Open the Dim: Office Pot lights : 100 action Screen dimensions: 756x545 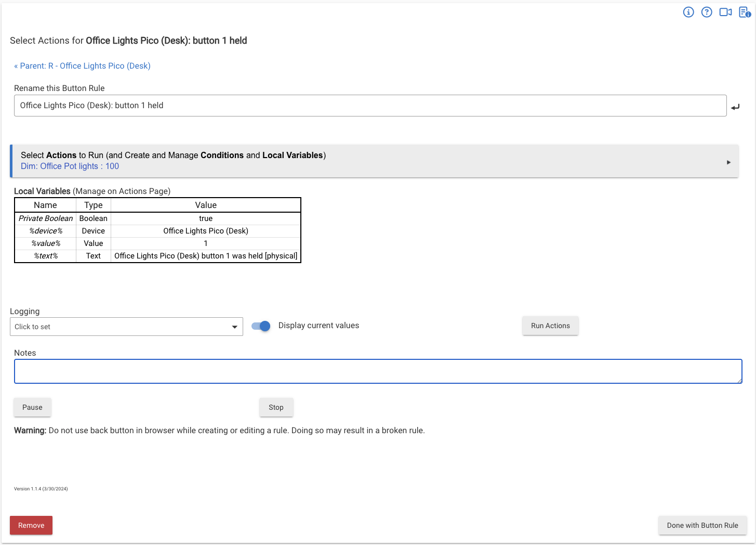tap(70, 166)
